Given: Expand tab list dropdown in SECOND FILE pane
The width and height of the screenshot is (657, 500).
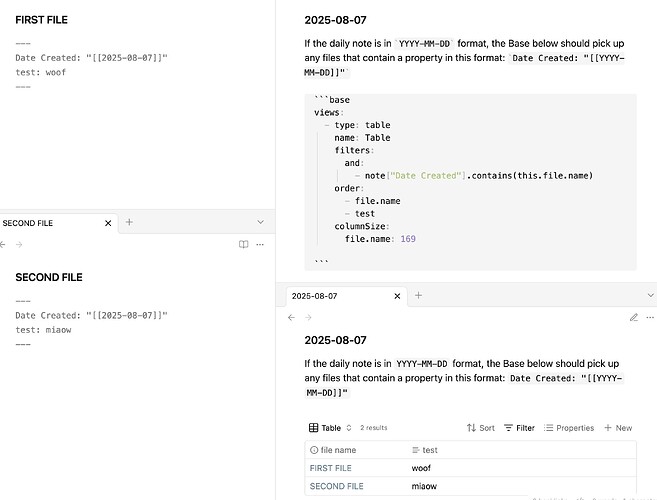Looking at the screenshot, I should point(260,223).
